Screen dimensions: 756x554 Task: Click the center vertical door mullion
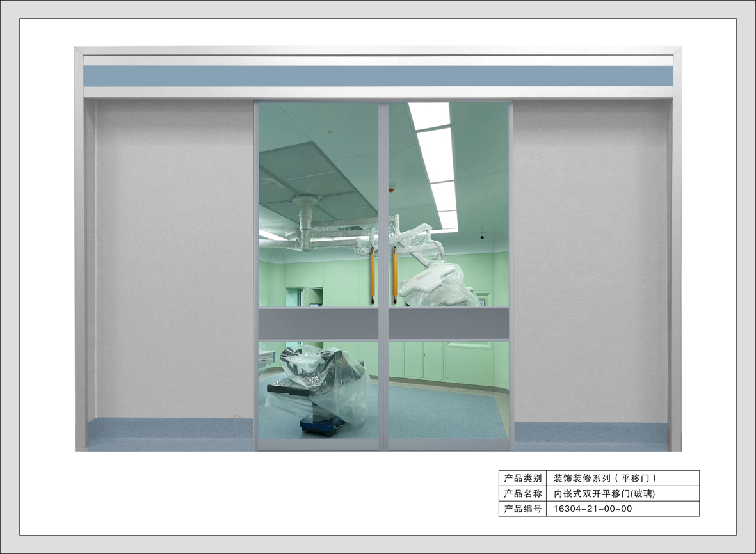pos(383,275)
